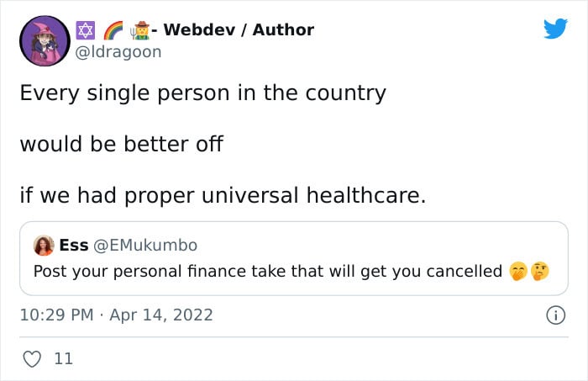Image resolution: width=588 pixels, height=381 pixels.
Task: Open the witch avatar profile picture
Action: pyautogui.click(x=45, y=41)
